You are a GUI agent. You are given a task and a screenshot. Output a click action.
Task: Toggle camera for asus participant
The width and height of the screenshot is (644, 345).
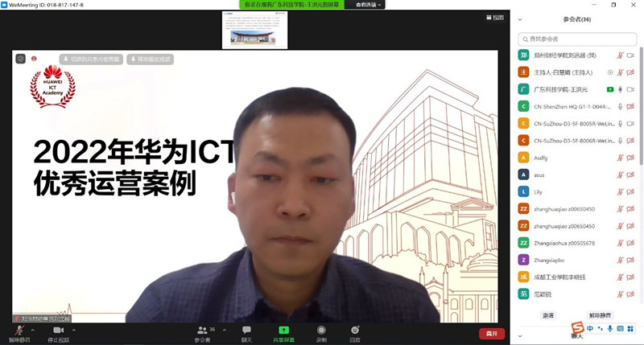pyautogui.click(x=630, y=175)
